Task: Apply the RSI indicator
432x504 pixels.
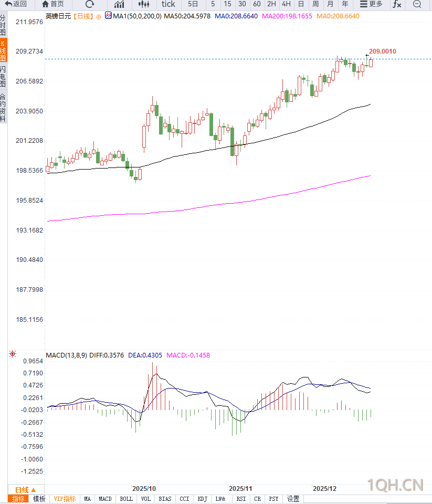Action: pyautogui.click(x=241, y=499)
